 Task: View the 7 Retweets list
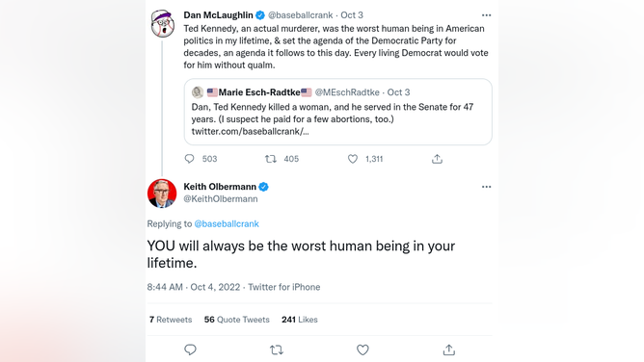coord(171,320)
